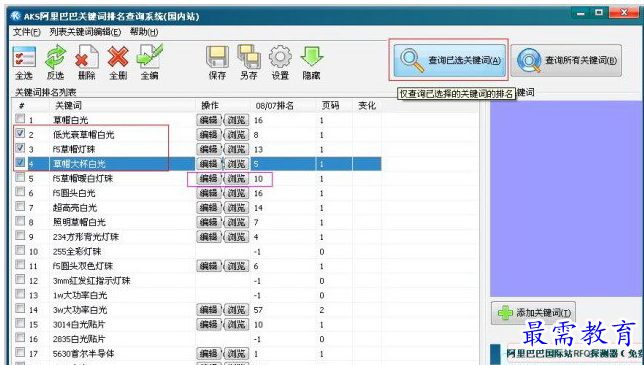Viewport: 644px width, 365px height.
Task: Check the box for row 17 5630首尔半导体
Action: click(x=20, y=352)
